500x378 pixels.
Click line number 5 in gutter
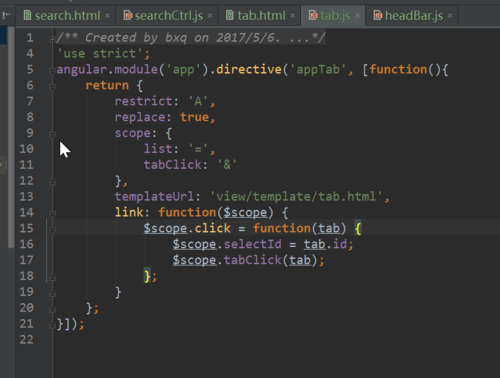coord(30,69)
